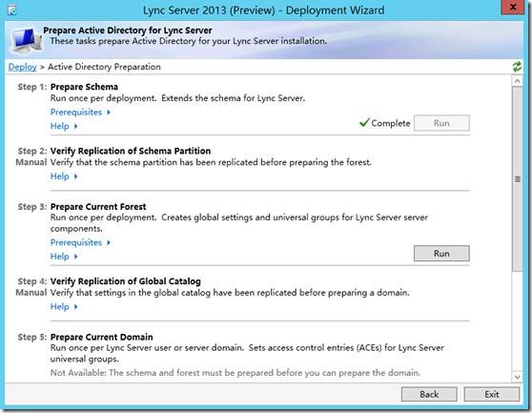
Task: Expand Prerequisites under Prepare Schema
Action: pyautogui.click(x=80, y=112)
